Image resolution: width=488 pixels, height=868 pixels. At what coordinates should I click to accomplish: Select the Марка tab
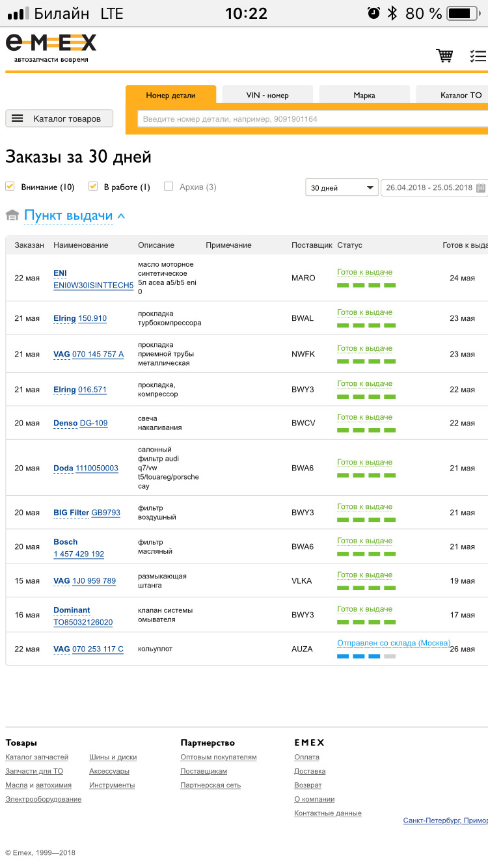(x=364, y=95)
